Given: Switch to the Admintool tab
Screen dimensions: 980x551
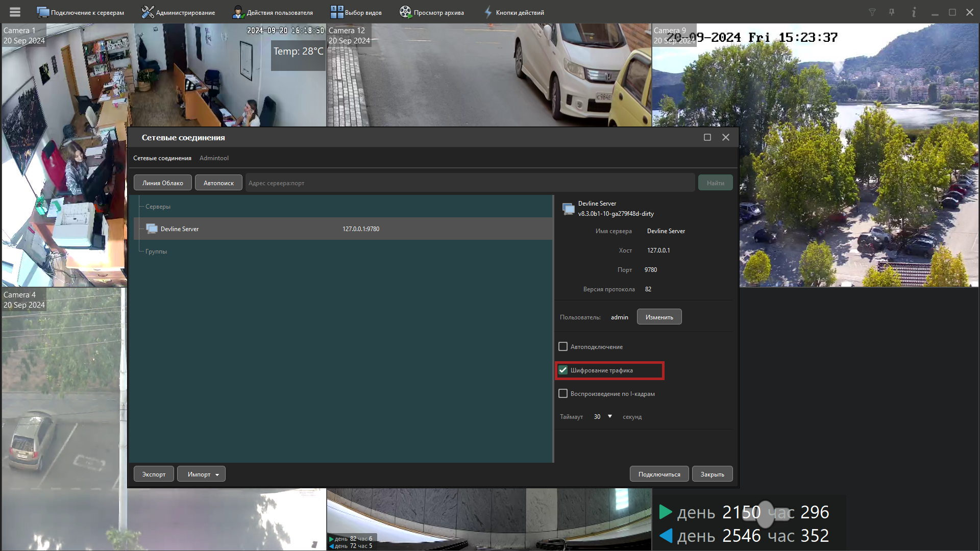Looking at the screenshot, I should tap(214, 158).
